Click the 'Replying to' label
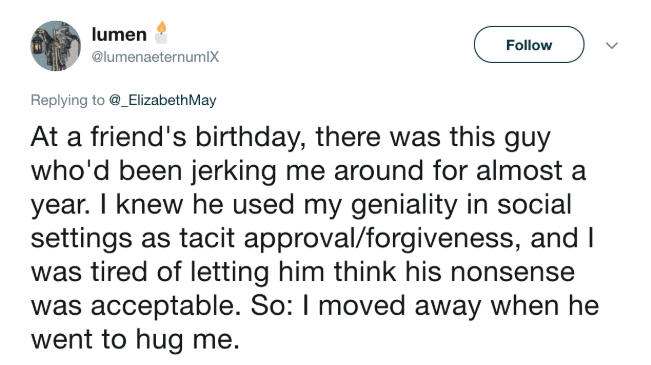 pos(68,100)
